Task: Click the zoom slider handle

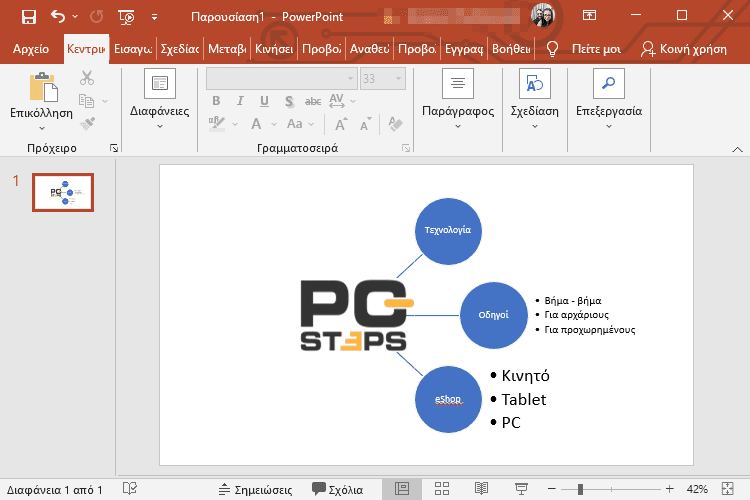Action: (x=580, y=489)
